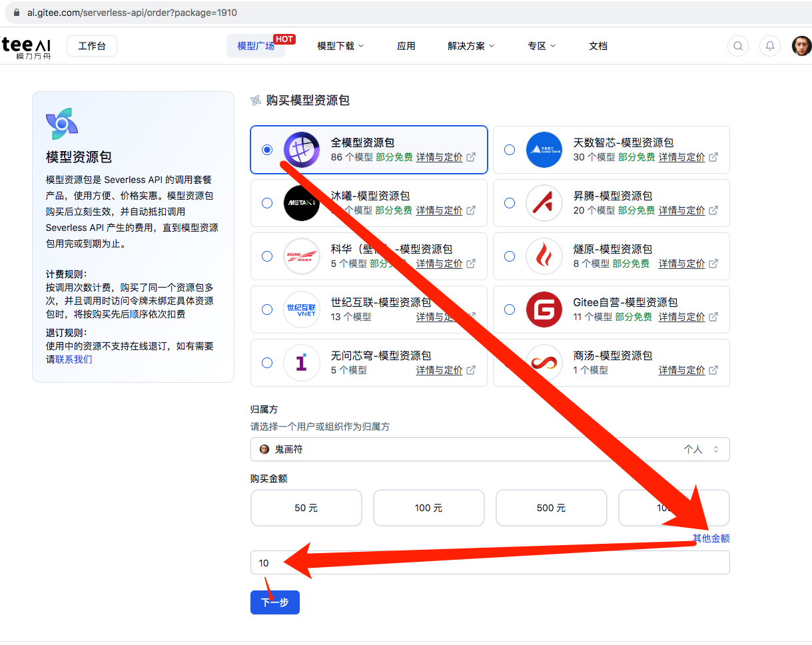812x645 pixels.
Task: Click the 下一步 button
Action: pos(275,602)
